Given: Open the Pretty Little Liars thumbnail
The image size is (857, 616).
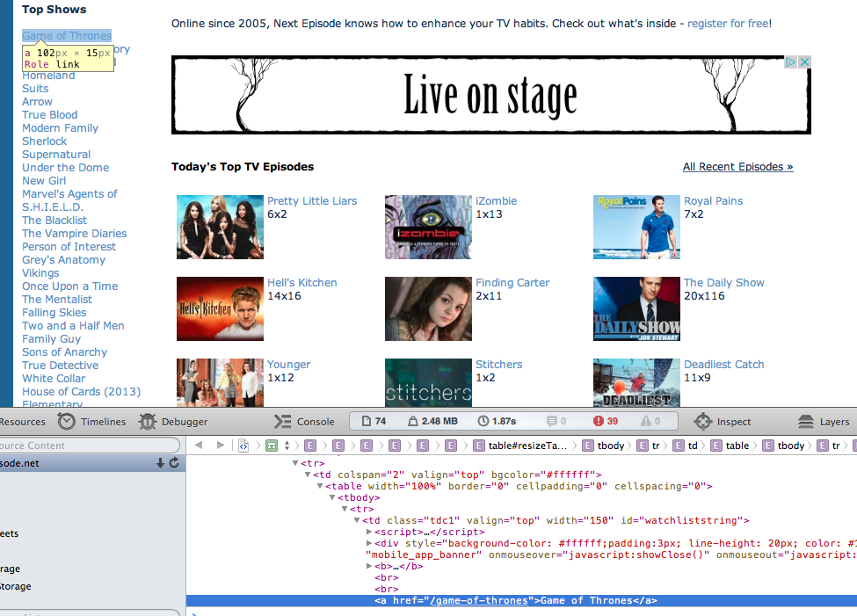Looking at the screenshot, I should (220, 227).
